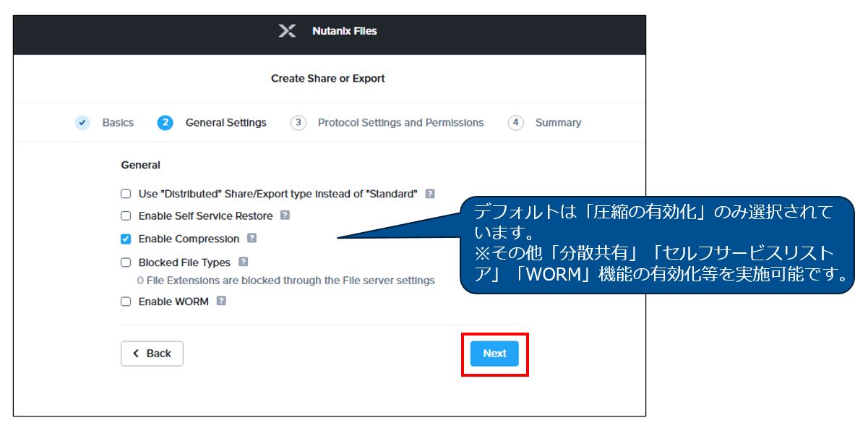Click the Enable Self Service Restore label

pyautogui.click(x=206, y=215)
